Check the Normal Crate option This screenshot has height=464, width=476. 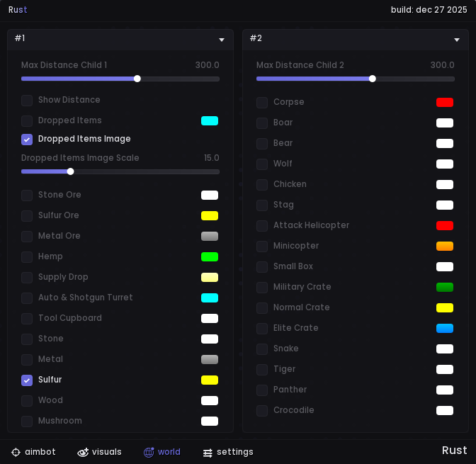262,308
